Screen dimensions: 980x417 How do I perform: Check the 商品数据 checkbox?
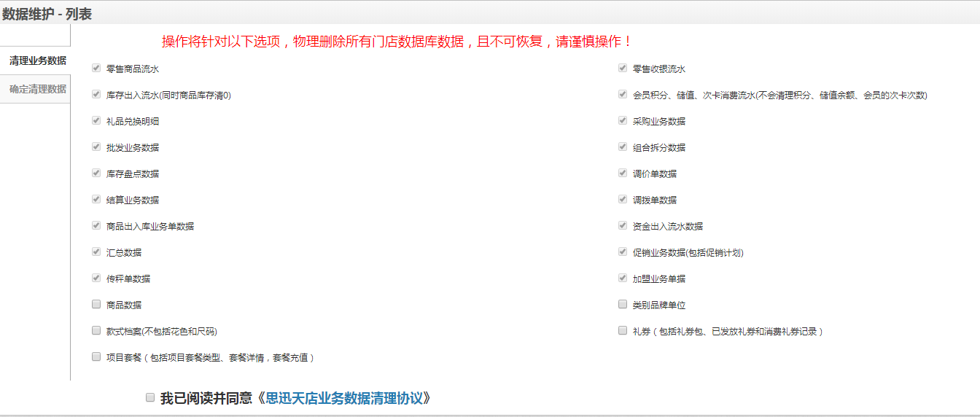[96, 304]
